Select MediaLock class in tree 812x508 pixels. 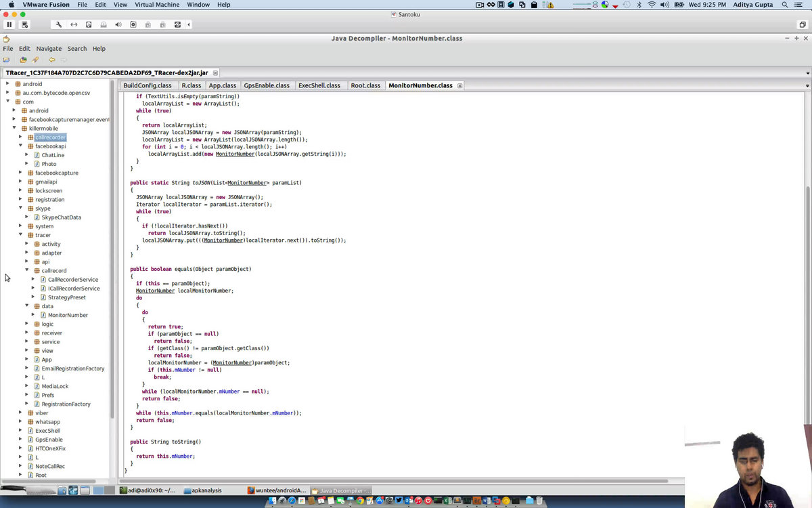pos(55,386)
